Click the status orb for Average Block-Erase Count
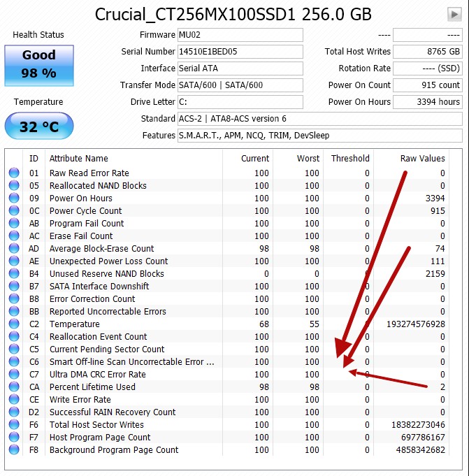 pyautogui.click(x=14, y=248)
